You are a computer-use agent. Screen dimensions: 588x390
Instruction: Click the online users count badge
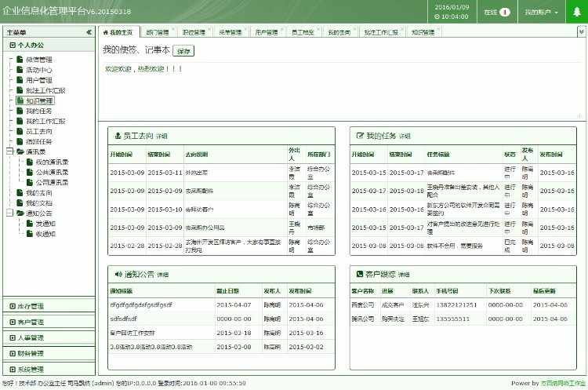[x=505, y=12]
